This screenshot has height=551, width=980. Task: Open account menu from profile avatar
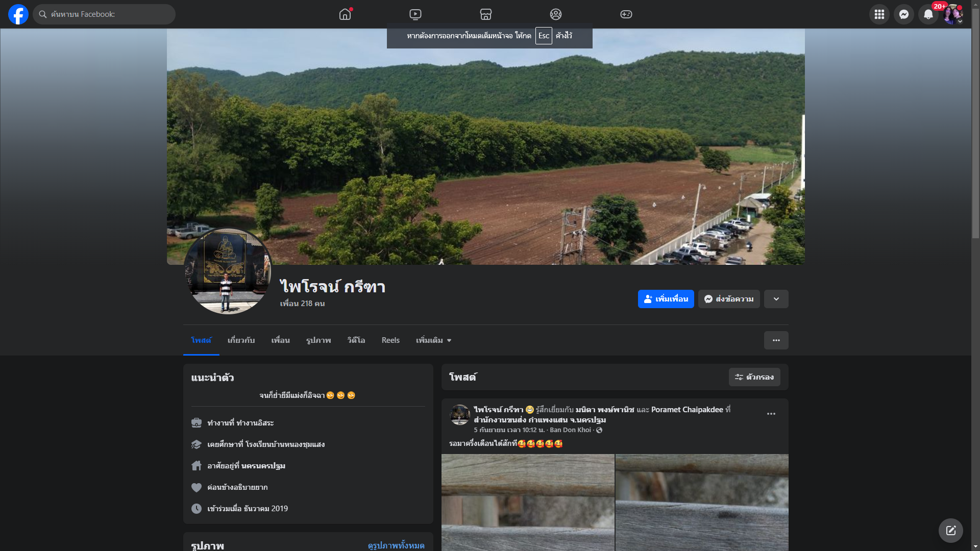(x=952, y=14)
